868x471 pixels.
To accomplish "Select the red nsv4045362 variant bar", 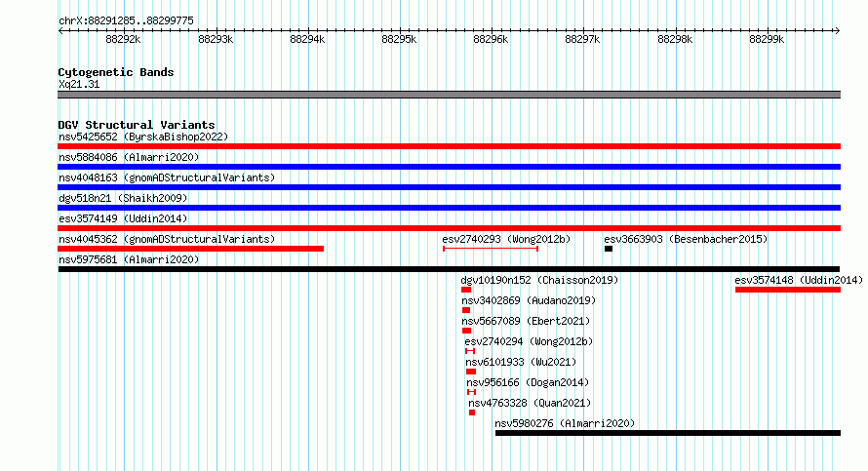I will [x=190, y=249].
